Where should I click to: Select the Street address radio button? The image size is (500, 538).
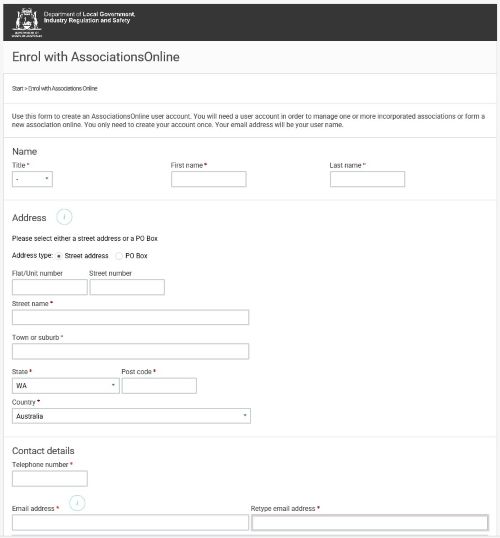point(59,256)
